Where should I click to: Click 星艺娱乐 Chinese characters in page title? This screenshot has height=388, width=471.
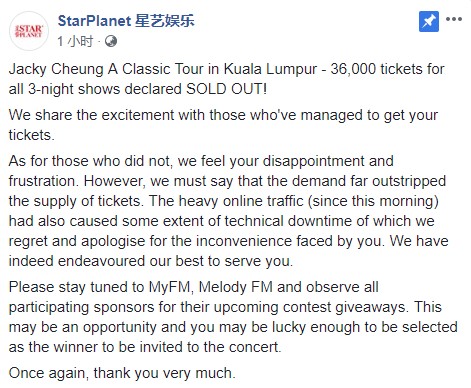point(165,21)
